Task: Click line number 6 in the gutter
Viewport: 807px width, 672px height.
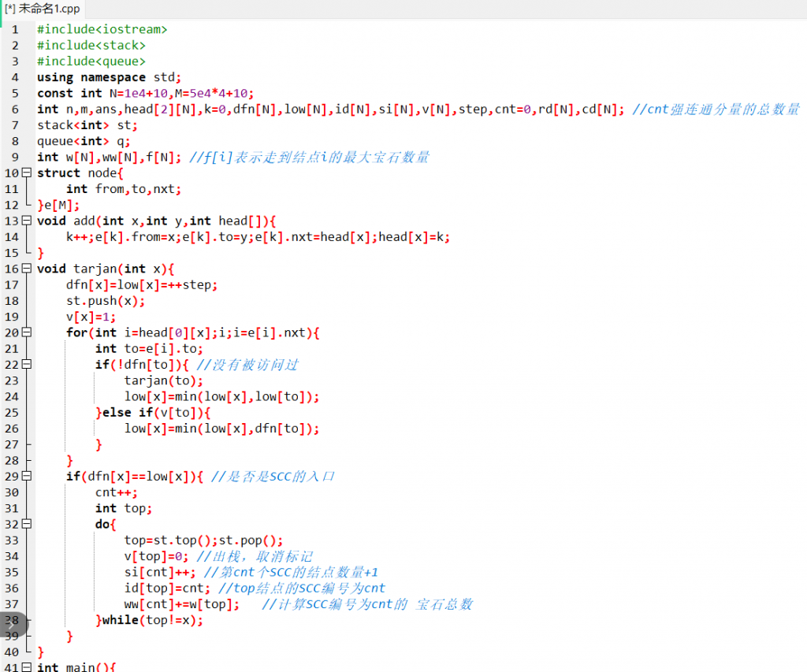Action: (15, 109)
